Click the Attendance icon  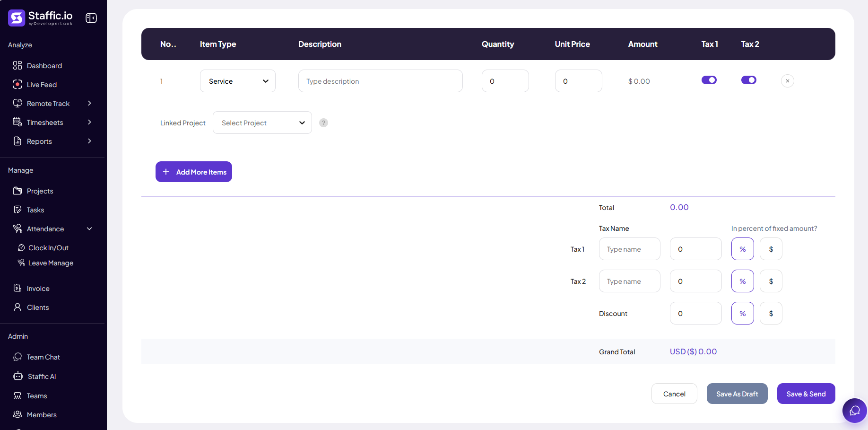click(x=17, y=228)
